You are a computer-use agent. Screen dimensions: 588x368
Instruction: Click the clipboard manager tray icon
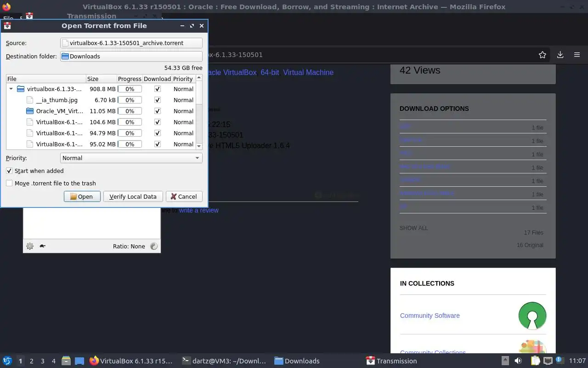(535, 361)
